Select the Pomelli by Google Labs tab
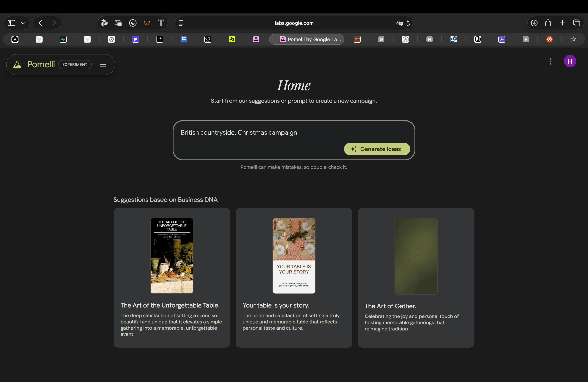The width and height of the screenshot is (588, 382). click(x=307, y=39)
